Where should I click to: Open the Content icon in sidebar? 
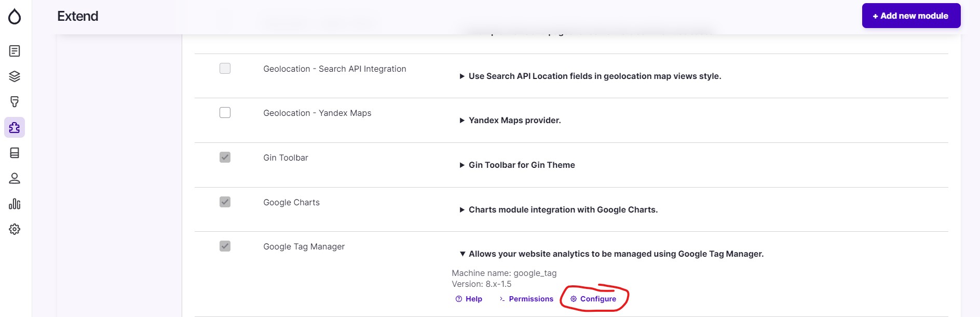(x=15, y=51)
